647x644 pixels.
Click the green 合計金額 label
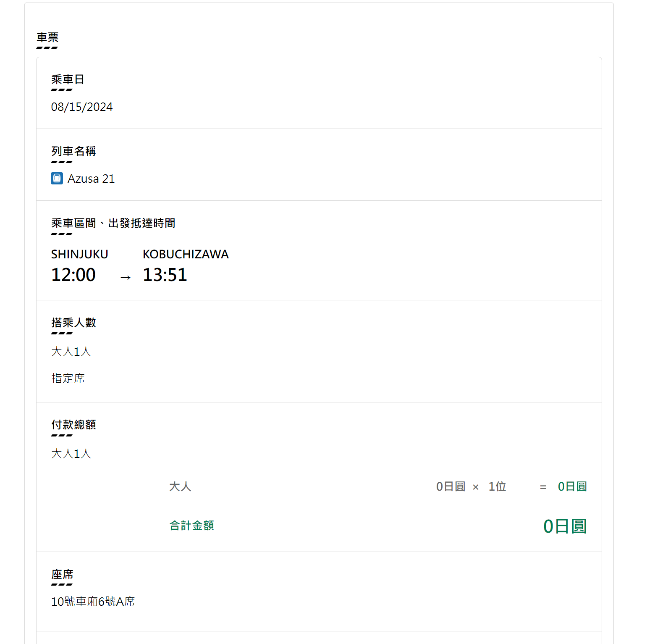click(191, 526)
